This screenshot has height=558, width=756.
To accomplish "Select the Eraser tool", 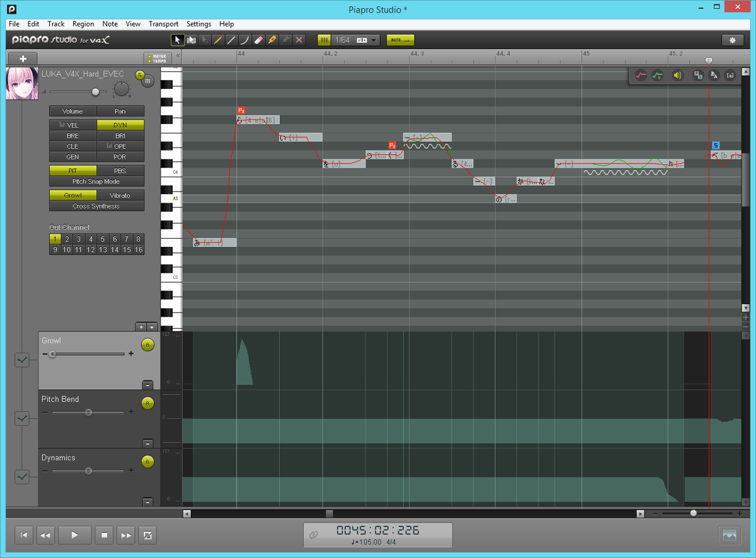I will pyautogui.click(x=258, y=40).
